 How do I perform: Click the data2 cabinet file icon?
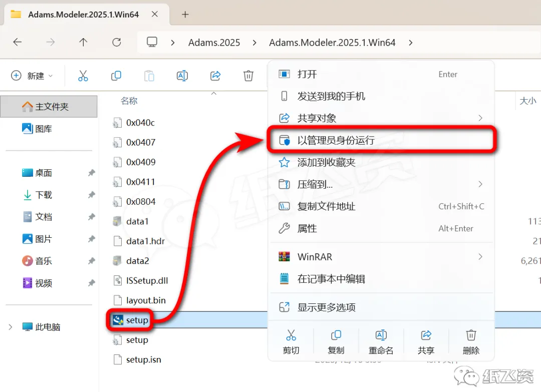(x=117, y=261)
